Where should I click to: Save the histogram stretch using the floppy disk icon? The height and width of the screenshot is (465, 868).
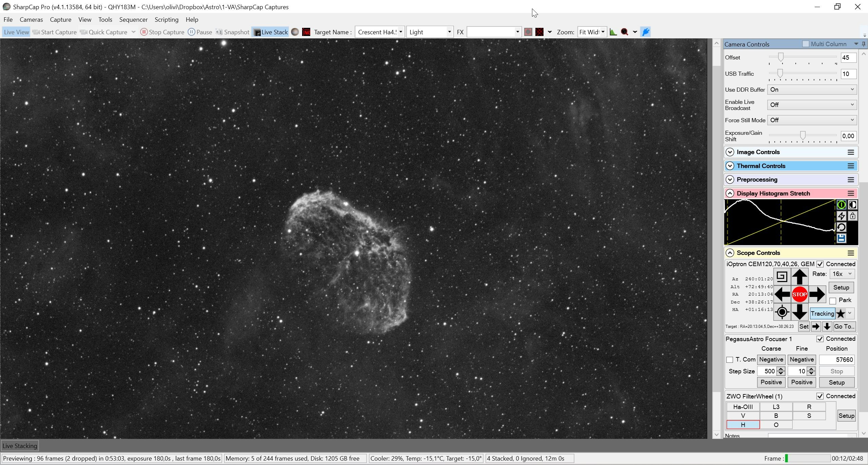coord(841,238)
